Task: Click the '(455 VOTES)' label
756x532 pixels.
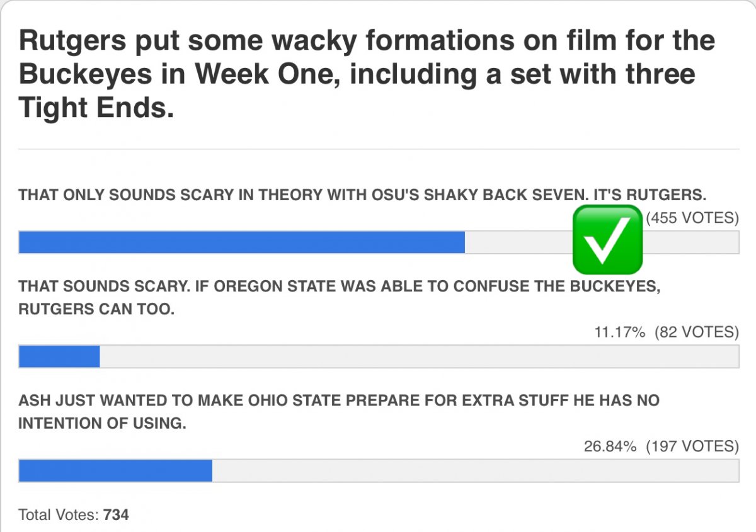Action: [692, 218]
